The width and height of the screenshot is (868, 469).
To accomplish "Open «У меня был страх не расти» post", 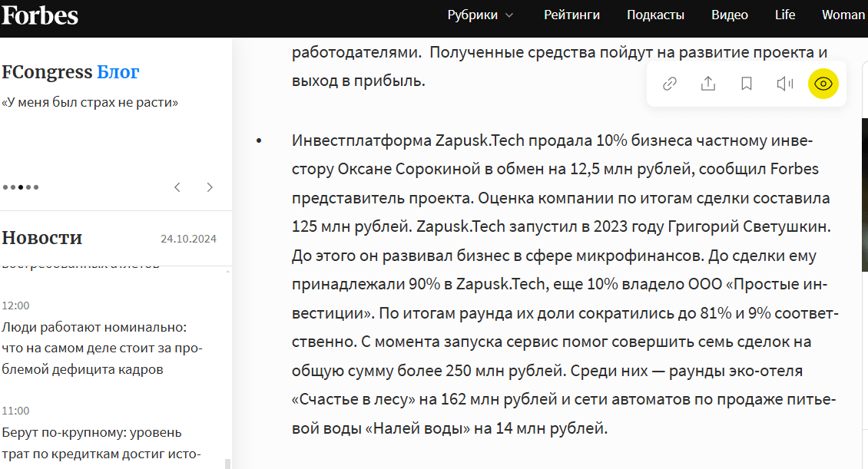I will 90,102.
